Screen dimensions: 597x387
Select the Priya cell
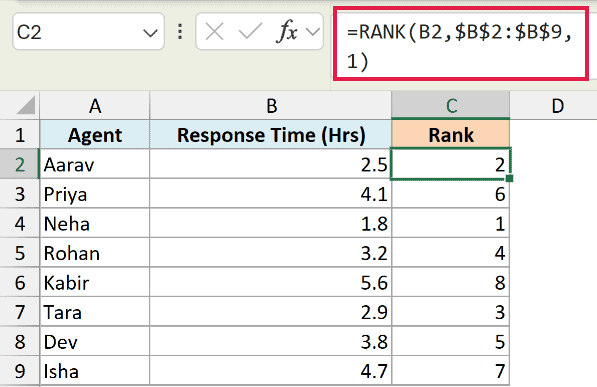tap(95, 194)
